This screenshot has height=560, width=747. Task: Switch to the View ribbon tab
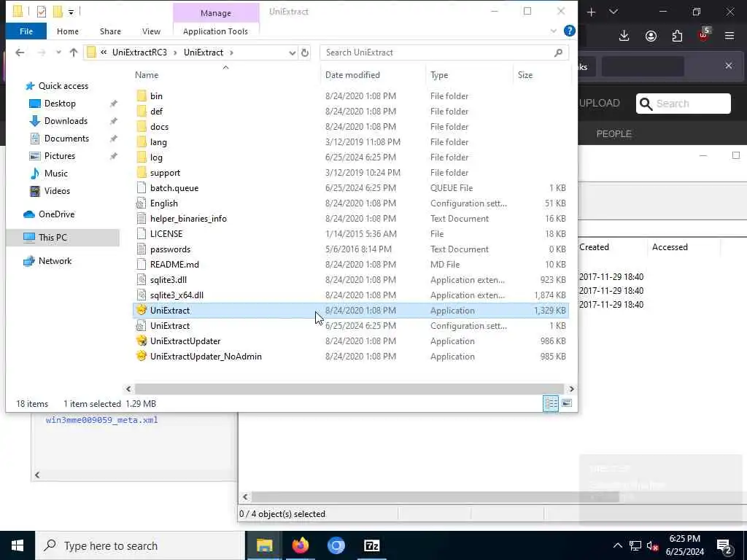tap(151, 31)
